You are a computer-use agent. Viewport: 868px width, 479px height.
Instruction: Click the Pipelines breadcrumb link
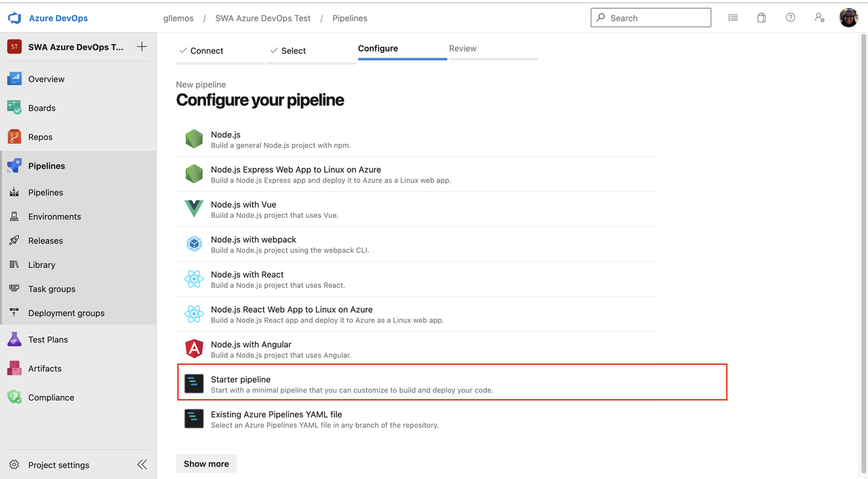point(350,18)
